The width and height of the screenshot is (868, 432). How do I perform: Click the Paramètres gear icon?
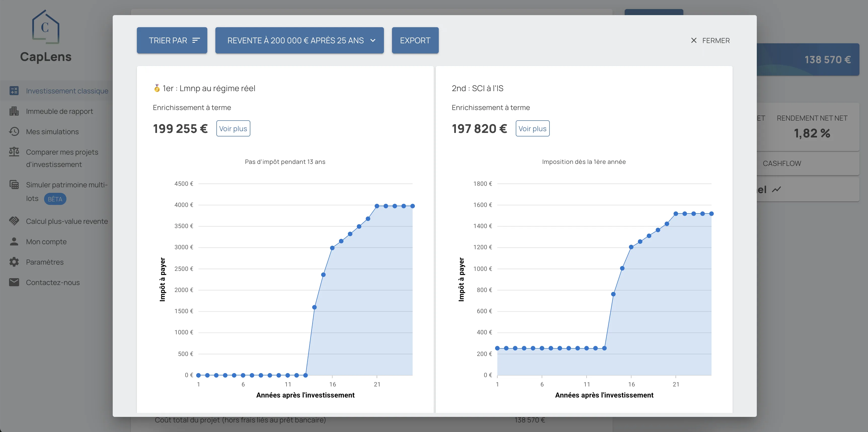pyautogui.click(x=14, y=262)
